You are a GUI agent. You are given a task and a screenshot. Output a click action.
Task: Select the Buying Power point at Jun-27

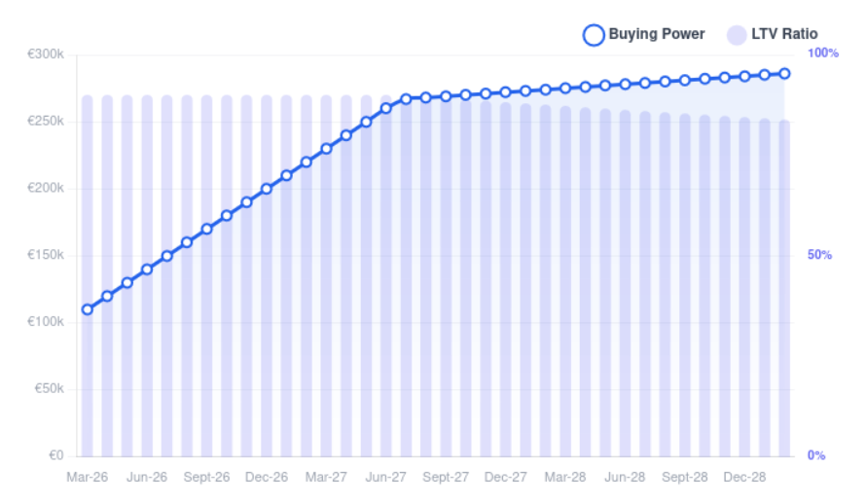[x=386, y=108]
